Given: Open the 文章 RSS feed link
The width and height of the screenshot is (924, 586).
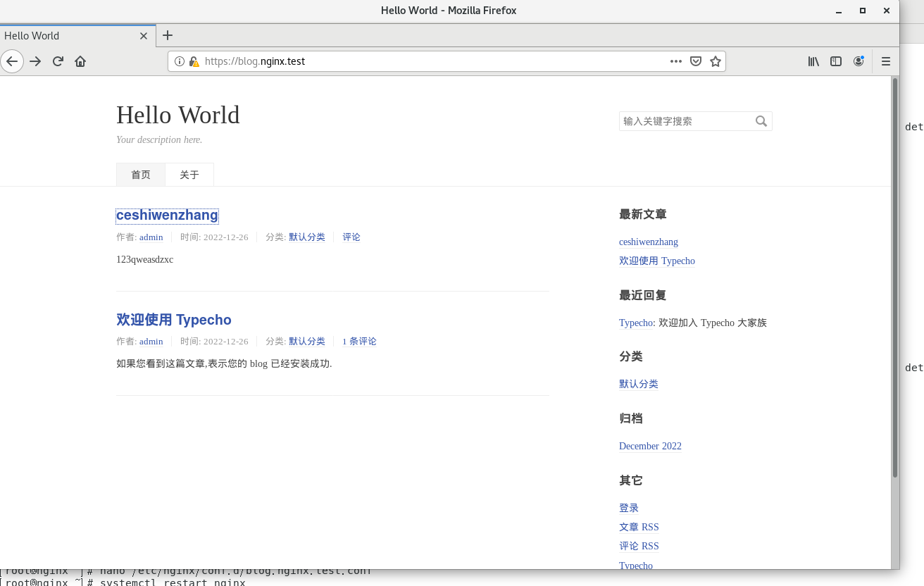Looking at the screenshot, I should [x=639, y=527].
